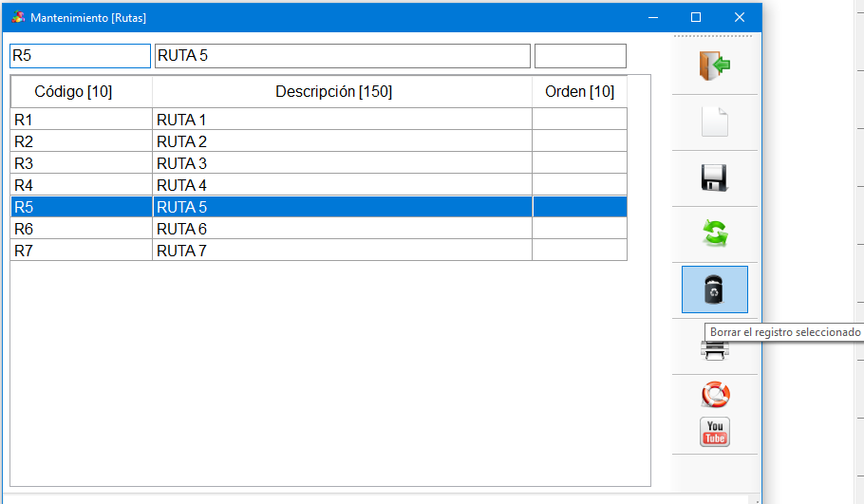Image resolution: width=864 pixels, height=504 pixels.
Task: Select the R3 route row
Action: pyautogui.click(x=318, y=163)
